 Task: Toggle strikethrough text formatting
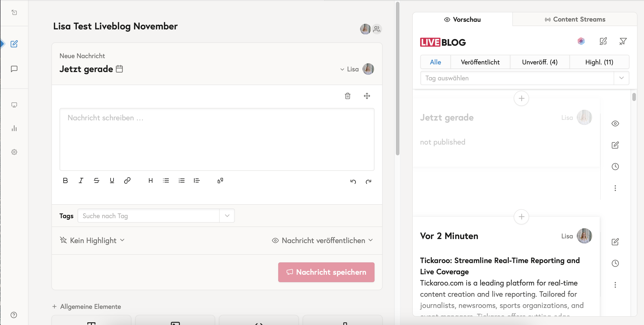tap(97, 181)
